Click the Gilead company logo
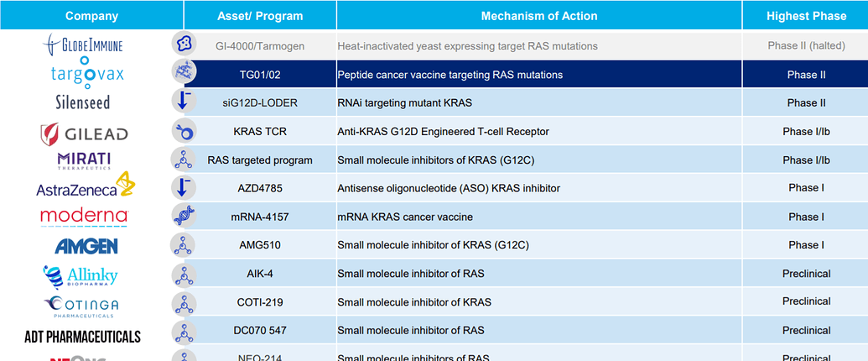 click(x=84, y=134)
